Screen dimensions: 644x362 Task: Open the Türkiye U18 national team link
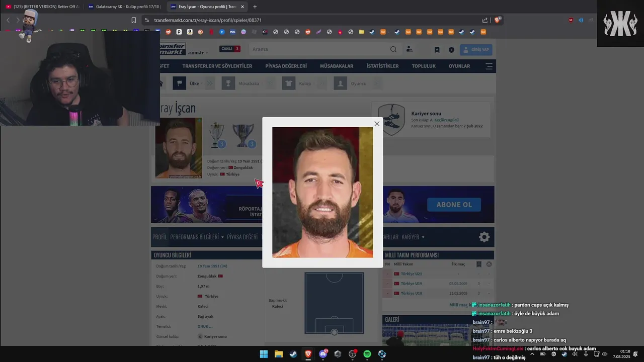[411, 293]
